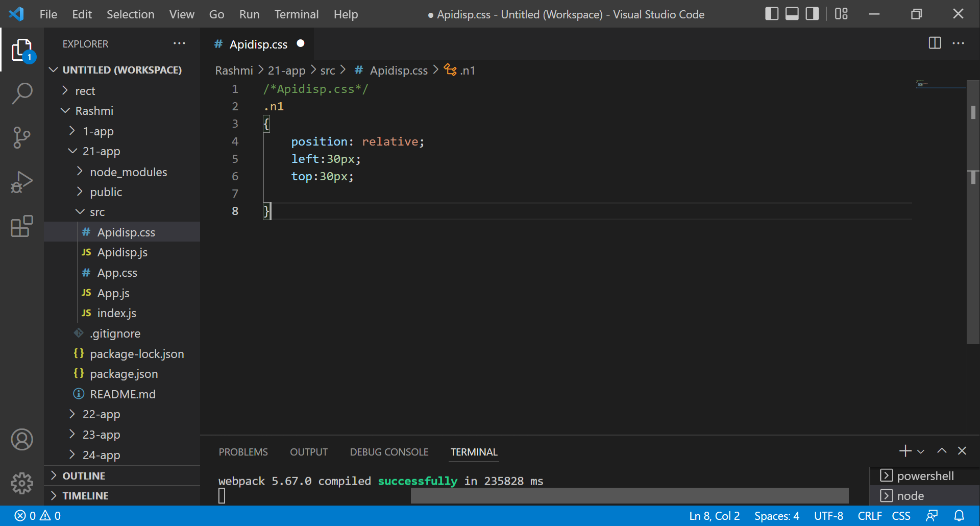Open the Selection menu
The height and width of the screenshot is (526, 980).
tap(131, 14)
